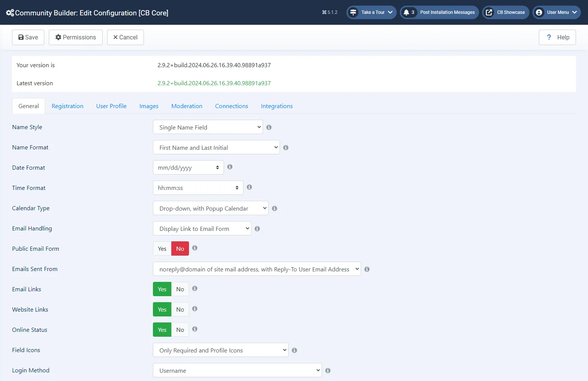Click the green latest version number link
The height and width of the screenshot is (381, 588).
214,83
